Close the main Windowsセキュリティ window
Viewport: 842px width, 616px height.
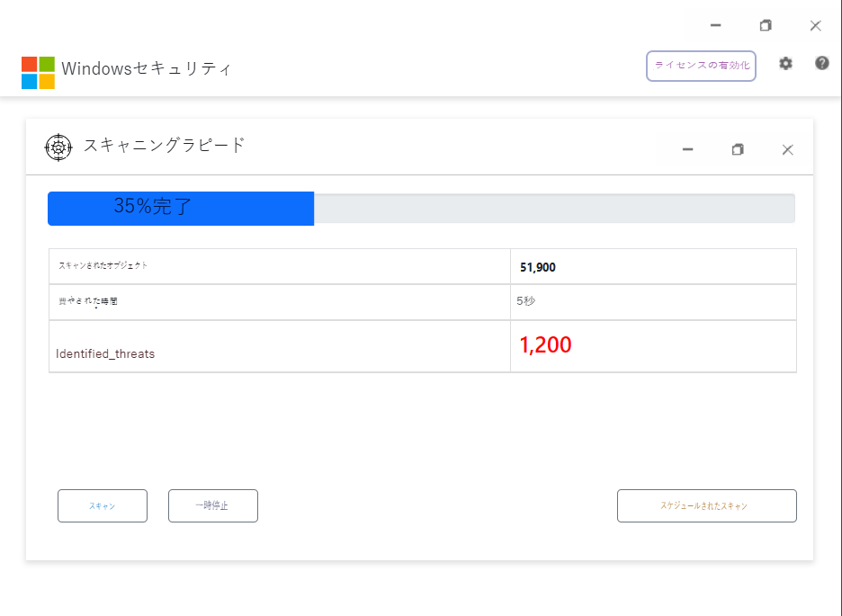[x=815, y=25]
